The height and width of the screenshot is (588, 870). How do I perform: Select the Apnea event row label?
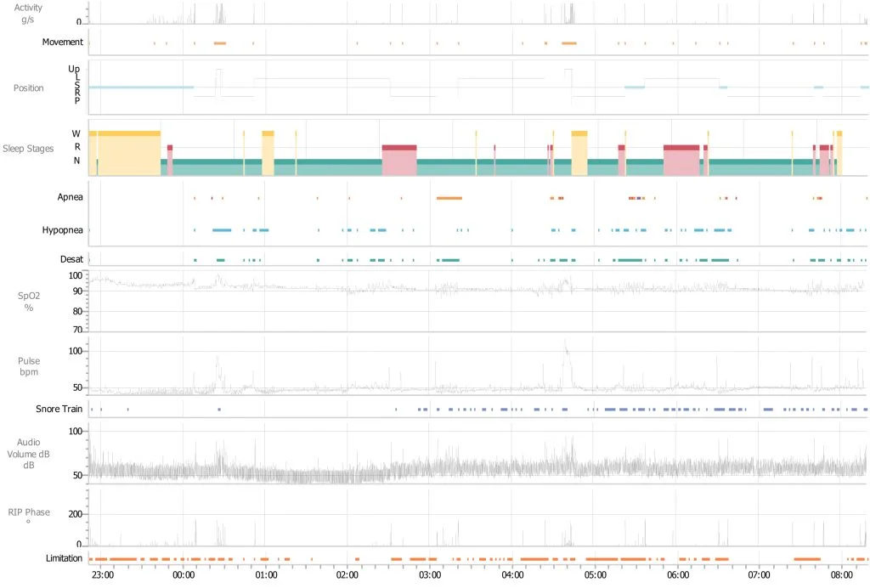71,197
